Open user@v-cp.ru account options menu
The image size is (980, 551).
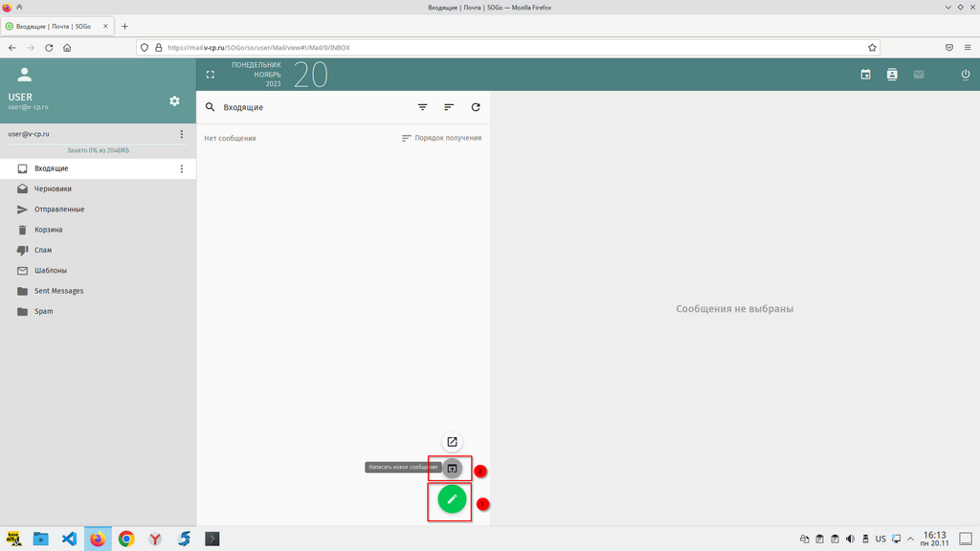(x=182, y=134)
